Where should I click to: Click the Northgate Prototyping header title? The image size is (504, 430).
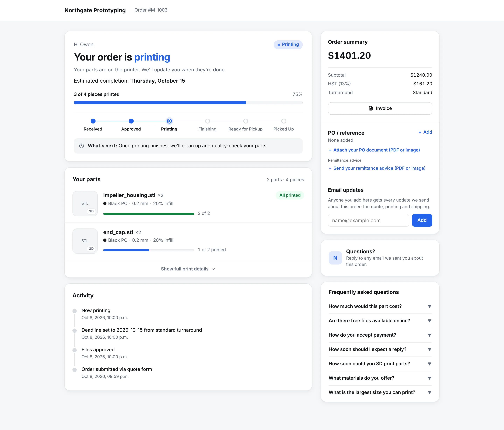[95, 10]
